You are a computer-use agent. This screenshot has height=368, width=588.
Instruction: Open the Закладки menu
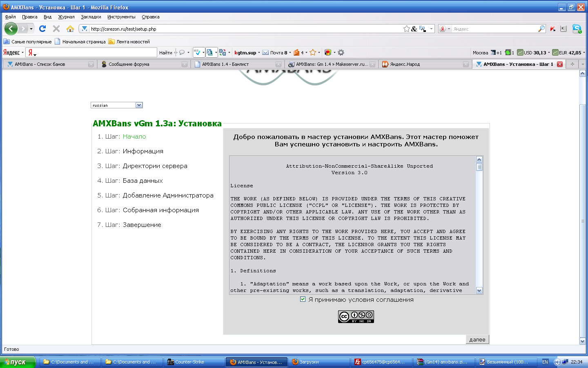click(91, 17)
